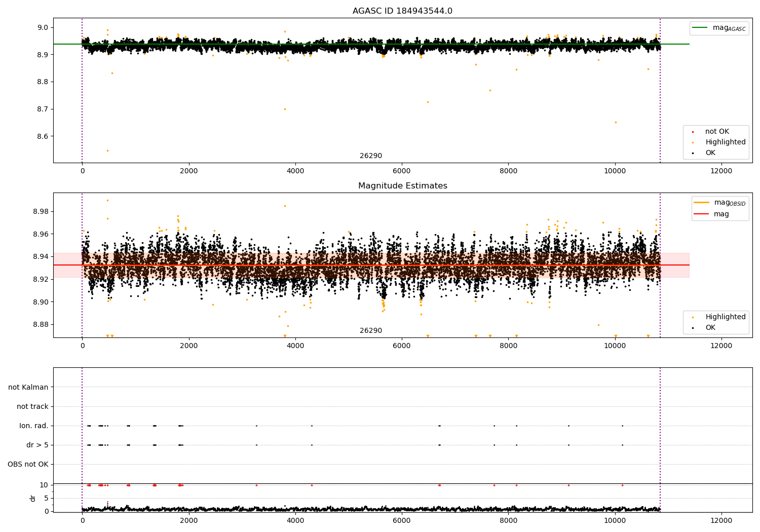Click the 8.88 tick on middle plot y-axis
760x532 pixels.
pyautogui.click(x=41, y=324)
